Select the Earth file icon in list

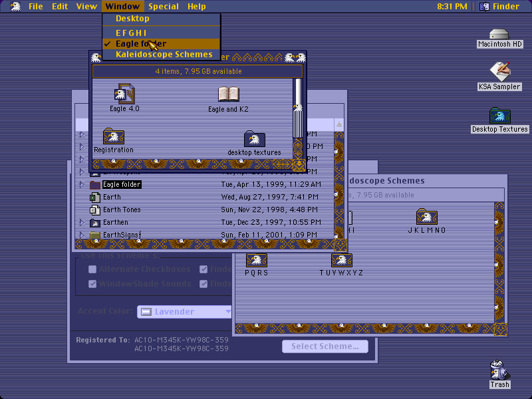(x=94, y=197)
